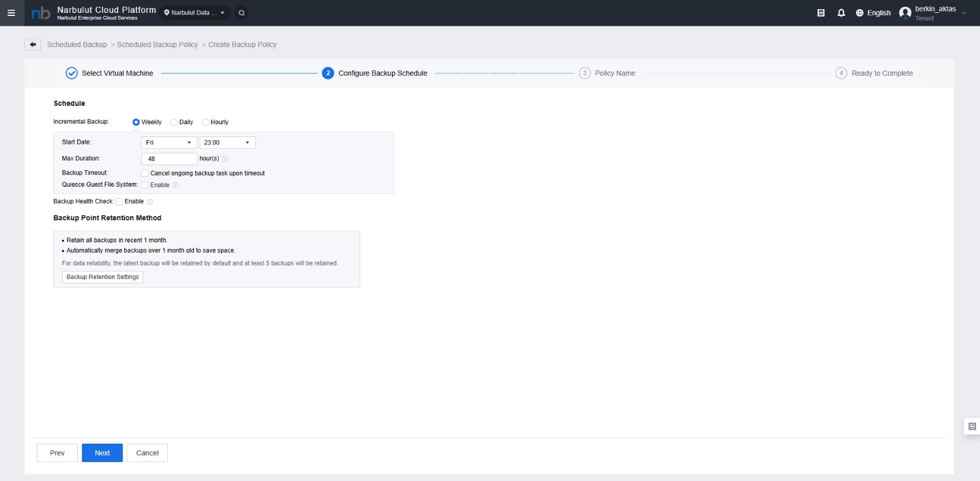This screenshot has height=481, width=980.
Task: Enable Quiesce Guest File System checkbox
Action: coord(145,185)
